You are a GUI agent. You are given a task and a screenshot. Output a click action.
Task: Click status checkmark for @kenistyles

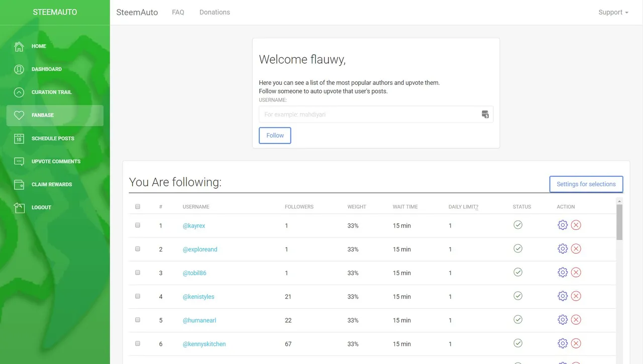pyautogui.click(x=518, y=296)
